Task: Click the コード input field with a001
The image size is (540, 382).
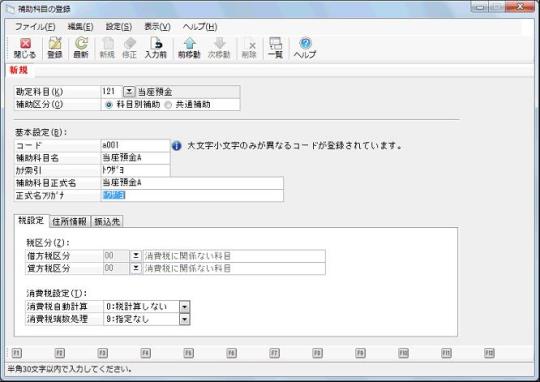Action: click(x=135, y=145)
